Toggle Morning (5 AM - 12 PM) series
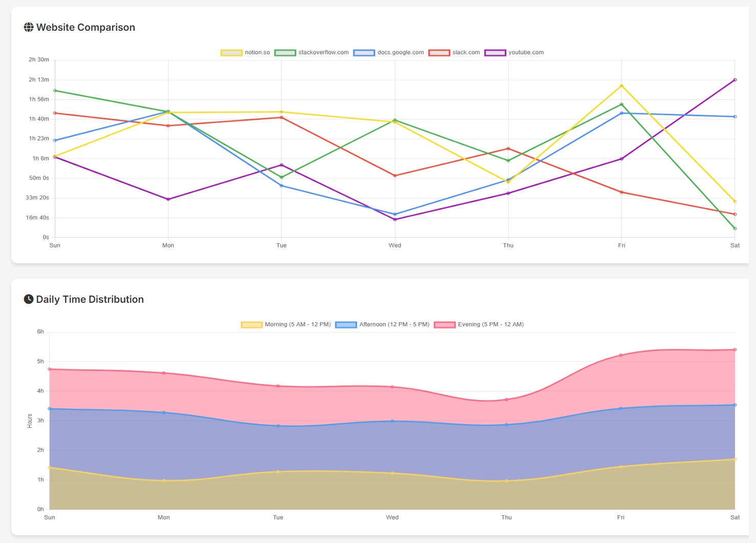 pos(286,324)
